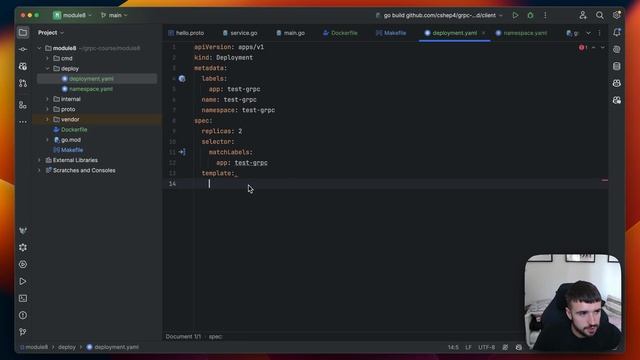This screenshot has height=360, width=640.
Task: Open the Git tool window
Action: (23, 332)
